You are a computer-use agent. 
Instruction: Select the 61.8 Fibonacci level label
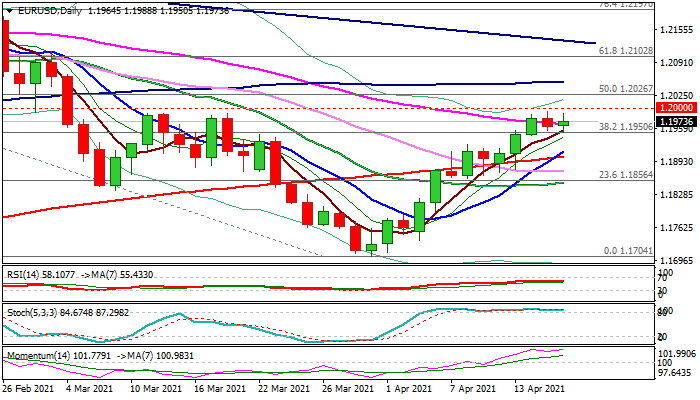(x=625, y=51)
